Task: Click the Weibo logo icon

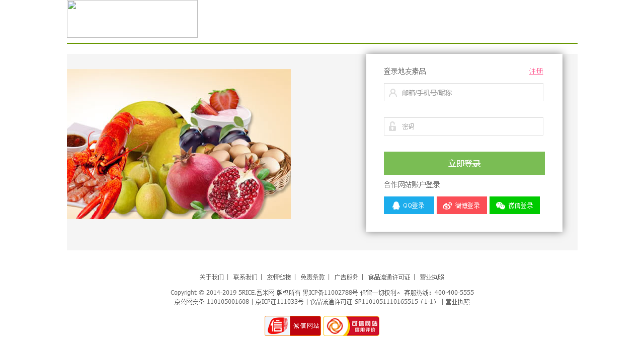Action: (447, 206)
